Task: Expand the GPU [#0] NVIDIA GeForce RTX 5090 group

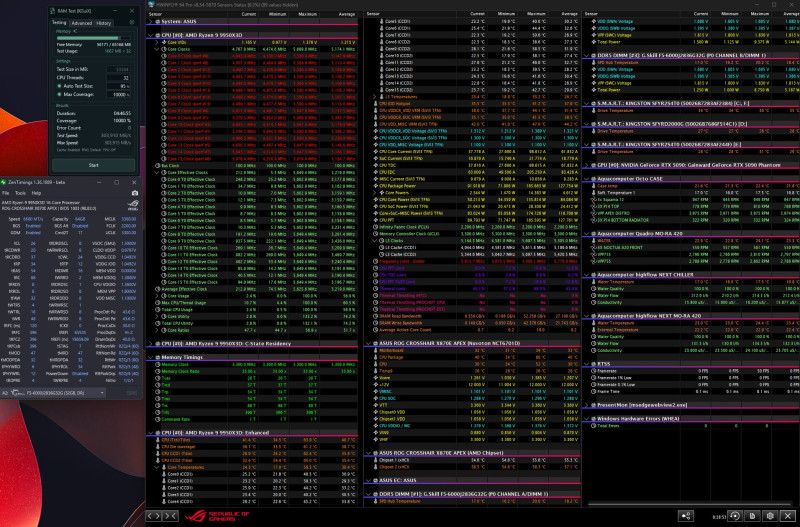Action: tap(587, 165)
